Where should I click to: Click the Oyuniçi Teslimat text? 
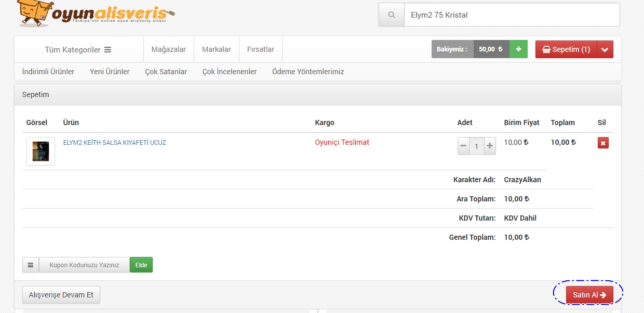[x=342, y=142]
